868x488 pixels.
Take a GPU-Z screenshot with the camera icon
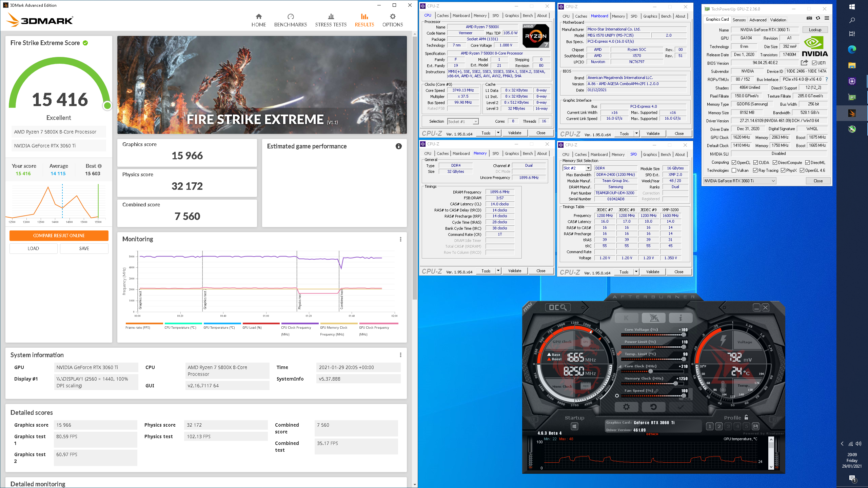click(809, 18)
